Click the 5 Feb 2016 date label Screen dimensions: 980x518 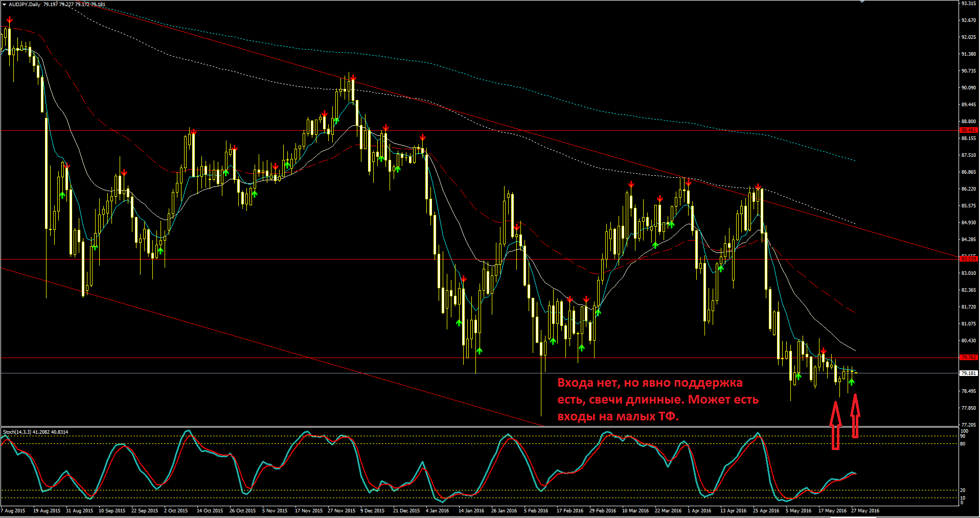coord(536,511)
